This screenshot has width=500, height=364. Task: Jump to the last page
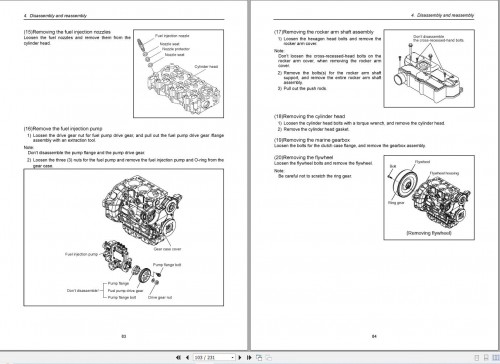click(x=249, y=357)
